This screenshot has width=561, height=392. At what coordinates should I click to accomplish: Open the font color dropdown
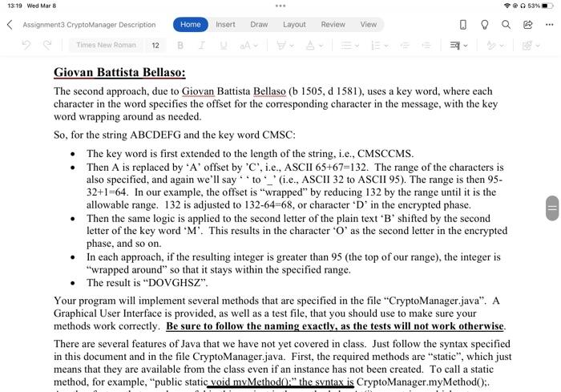tap(314, 46)
